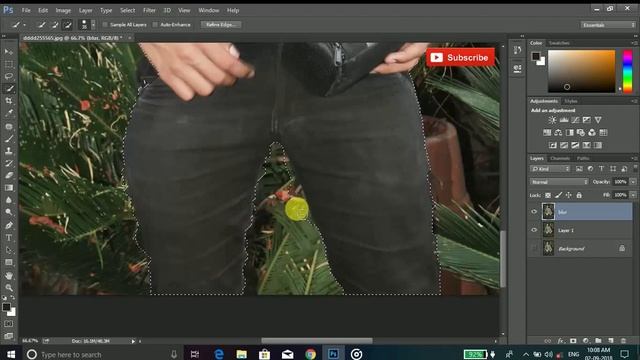The height and width of the screenshot is (360, 640).
Task: Toggle Lock transparent pixels
Action: coord(548,195)
